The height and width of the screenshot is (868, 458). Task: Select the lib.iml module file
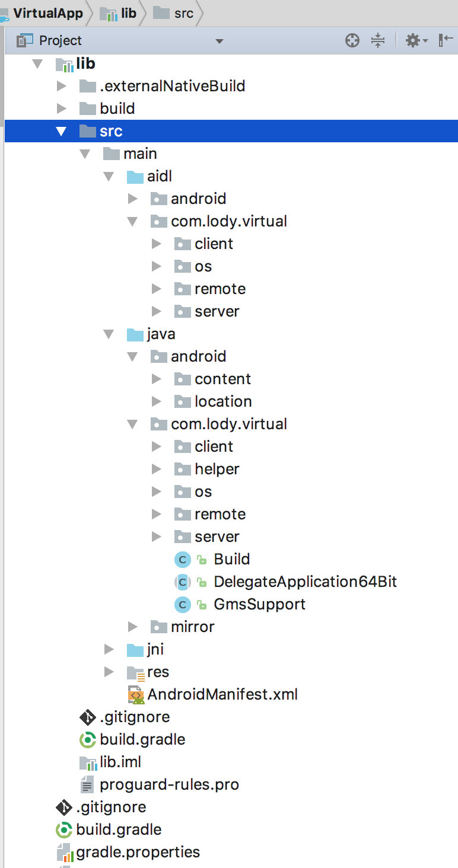120,762
